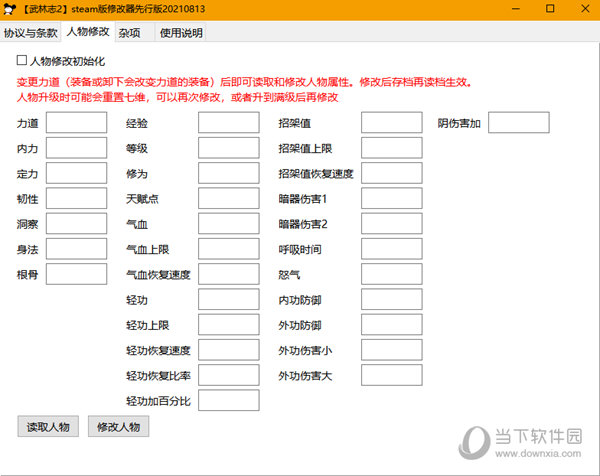This screenshot has height=476, width=600.
Task: Select the 轻功恢复速度 text field
Action: (229, 350)
